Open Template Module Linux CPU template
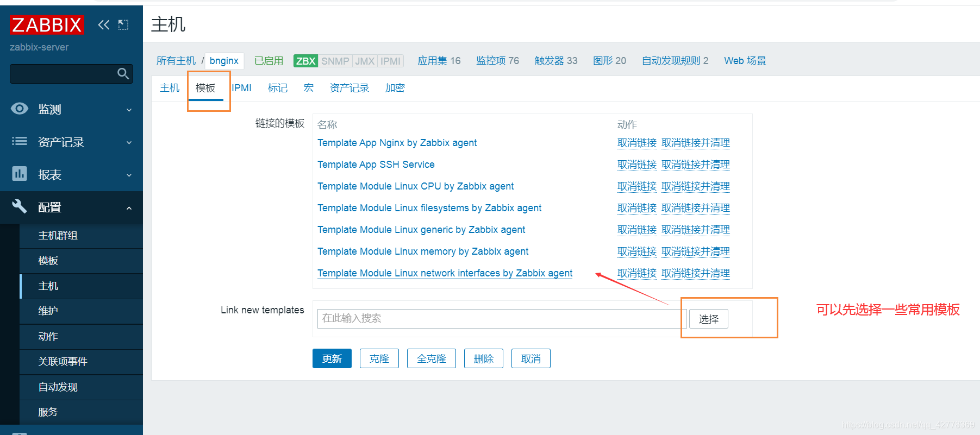980x435 pixels. click(415, 186)
